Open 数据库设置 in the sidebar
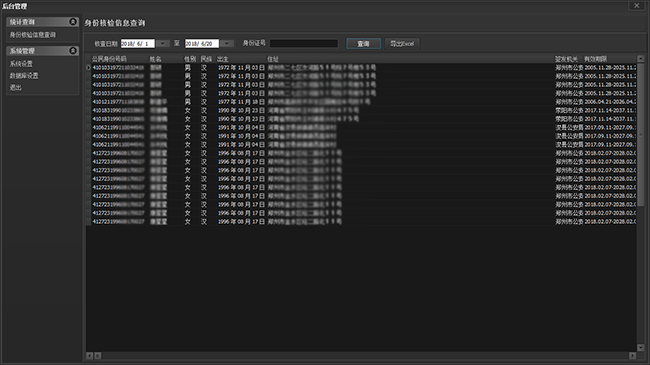This screenshot has width=650, height=365. tap(24, 76)
